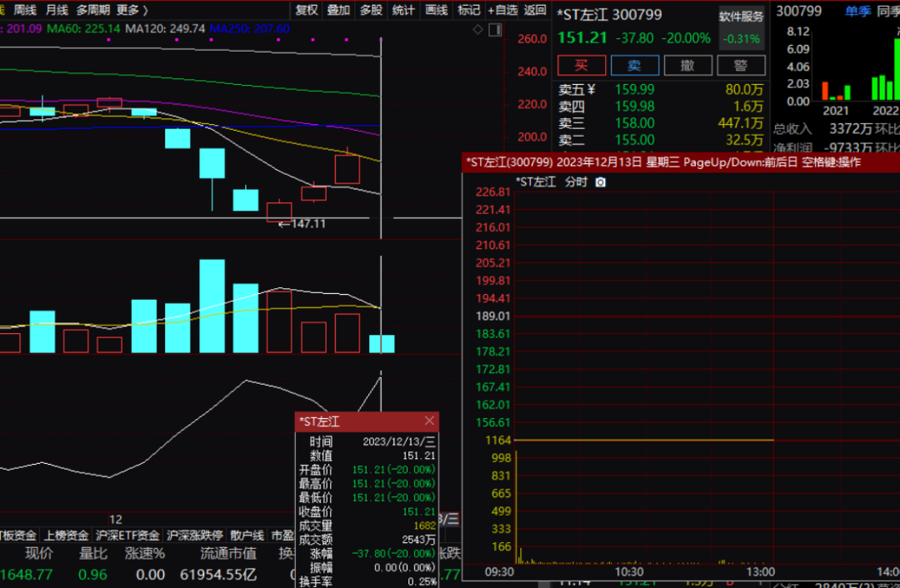Switch chart to 月线 monthly period
Screen dimensions: 900x588
coord(57,10)
